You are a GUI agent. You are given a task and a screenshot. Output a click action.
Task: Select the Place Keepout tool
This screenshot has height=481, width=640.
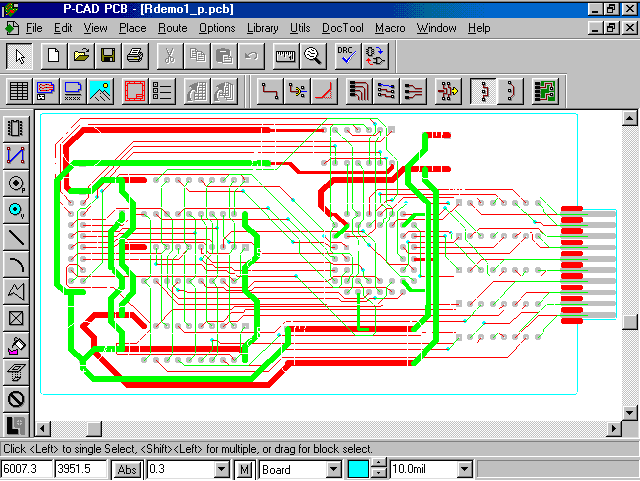(x=16, y=399)
